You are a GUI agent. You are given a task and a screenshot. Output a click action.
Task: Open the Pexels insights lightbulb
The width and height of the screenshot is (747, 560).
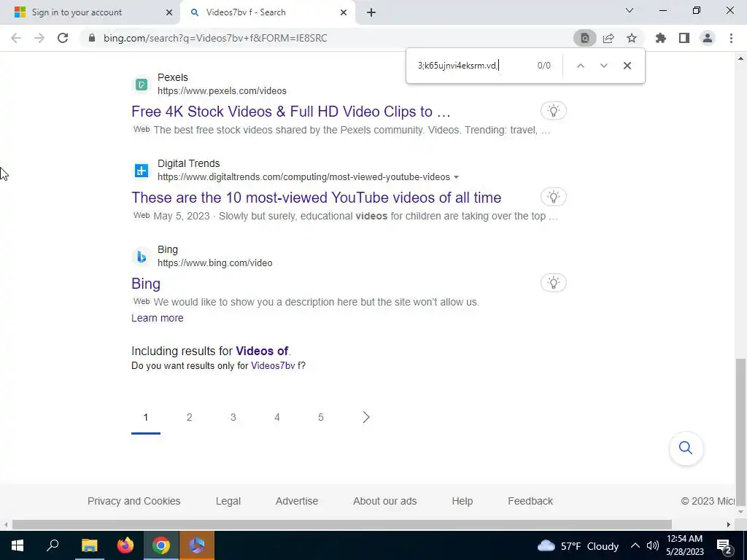point(553,111)
